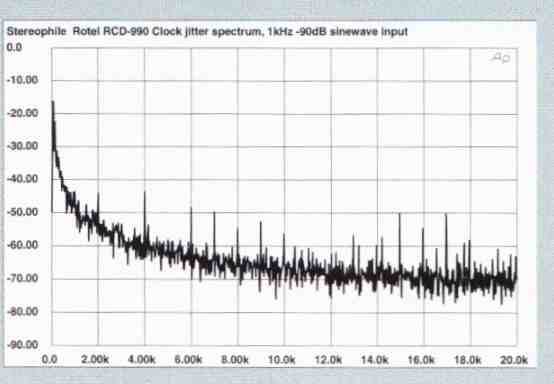
Task: Click the 4.00k x-axis label
Action: pyautogui.click(x=141, y=360)
